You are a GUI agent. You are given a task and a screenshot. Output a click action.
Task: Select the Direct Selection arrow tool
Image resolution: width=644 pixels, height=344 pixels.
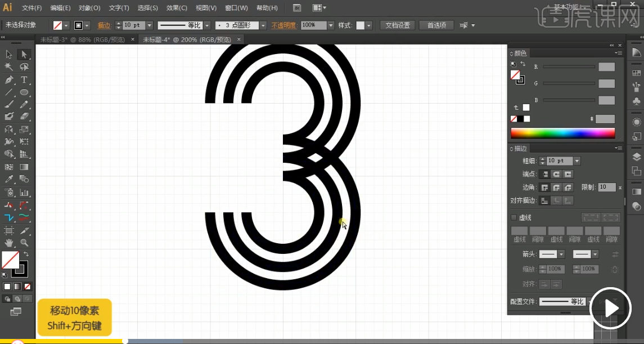[24, 55]
